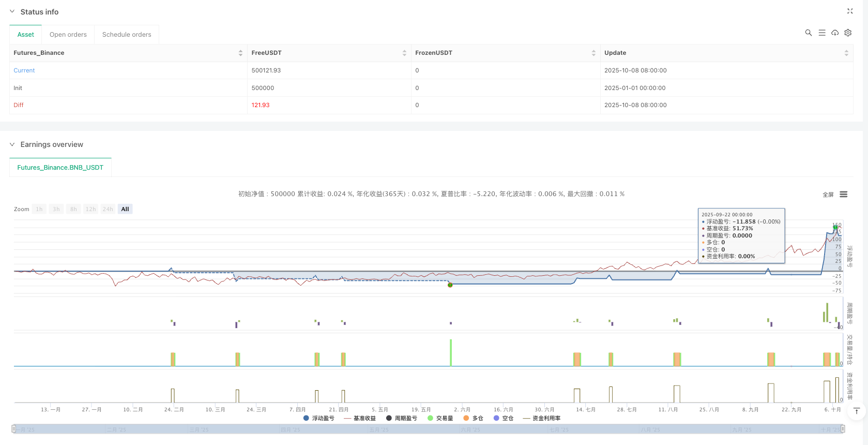Click the cloud download icon
Image resolution: width=868 pixels, height=445 pixels.
point(835,33)
